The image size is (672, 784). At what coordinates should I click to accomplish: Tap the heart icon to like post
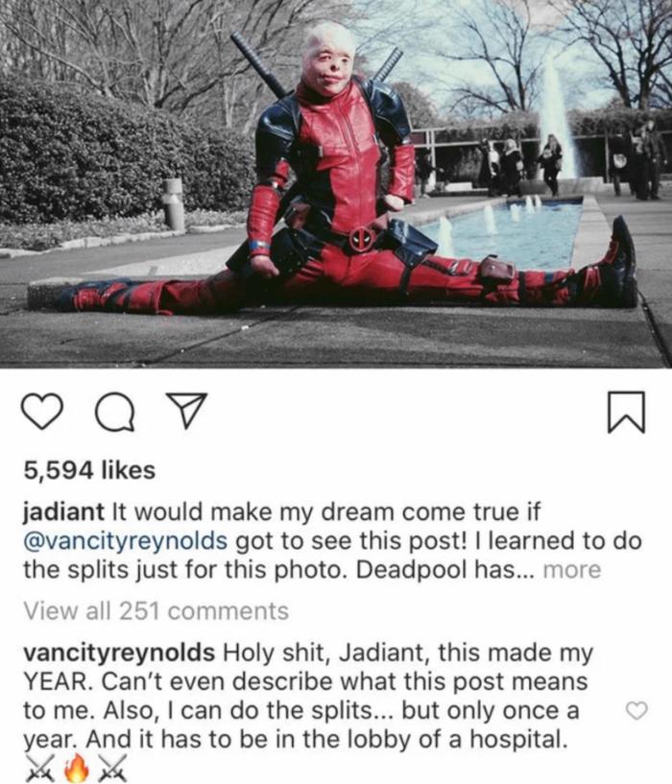click(42, 411)
